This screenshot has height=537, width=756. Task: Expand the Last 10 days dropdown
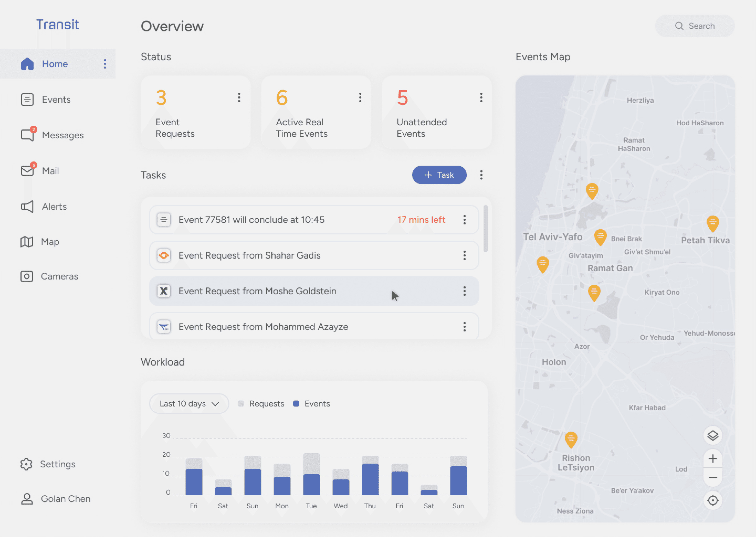[x=189, y=404]
